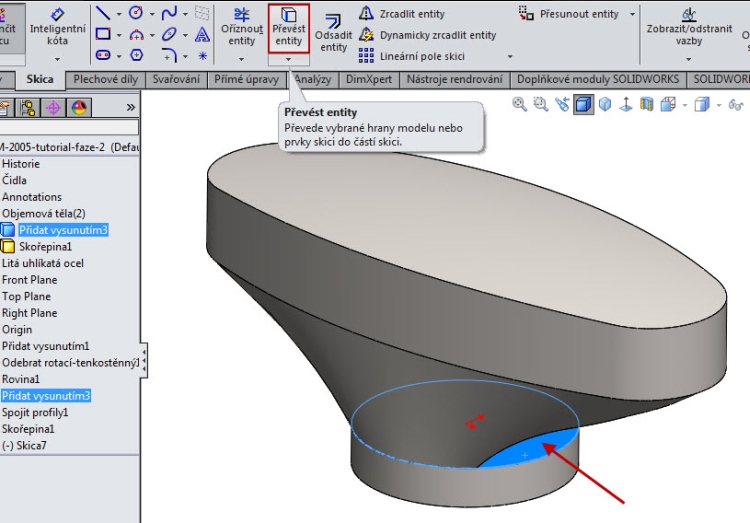
Task: Select the Circle sketch tool
Action: click(136, 13)
